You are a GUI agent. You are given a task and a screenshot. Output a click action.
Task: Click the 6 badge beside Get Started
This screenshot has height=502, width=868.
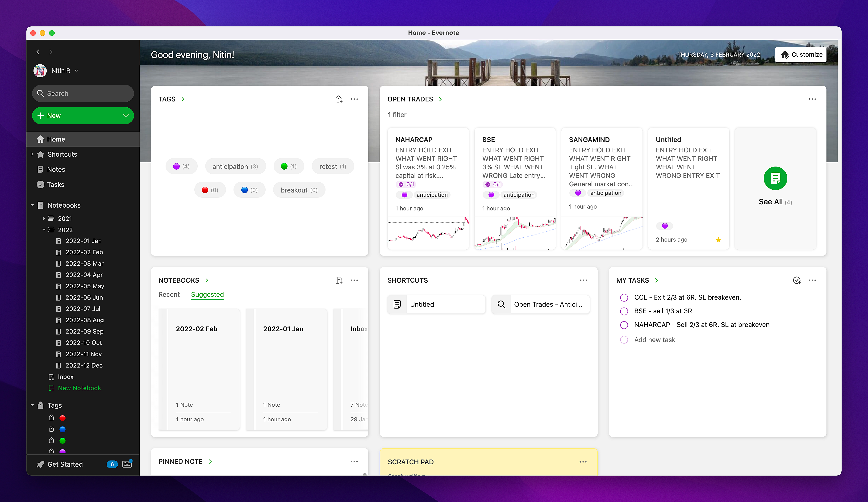(x=112, y=464)
